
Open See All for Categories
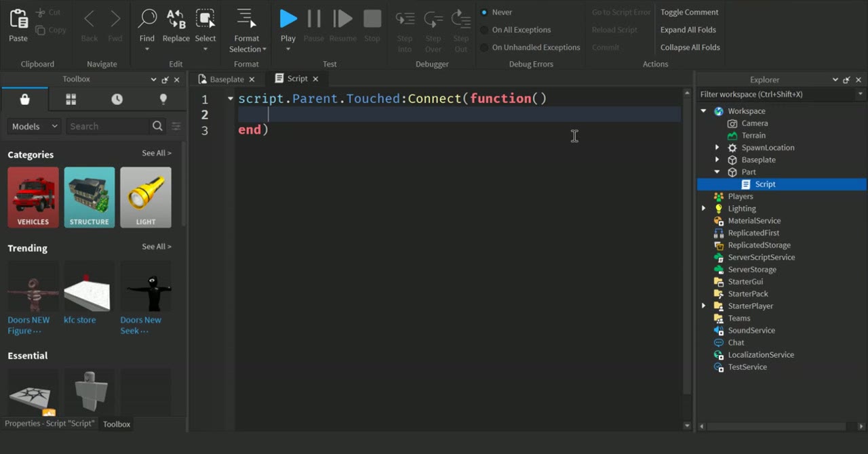157,153
